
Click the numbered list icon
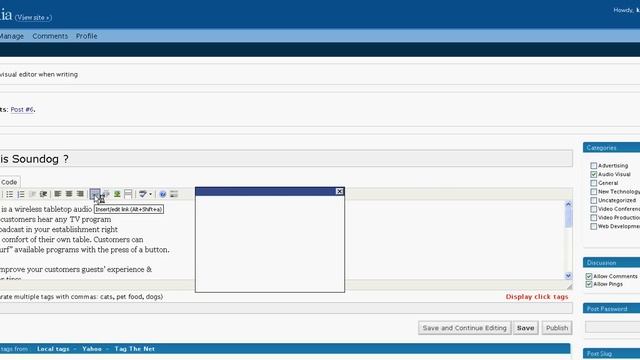tap(21, 194)
